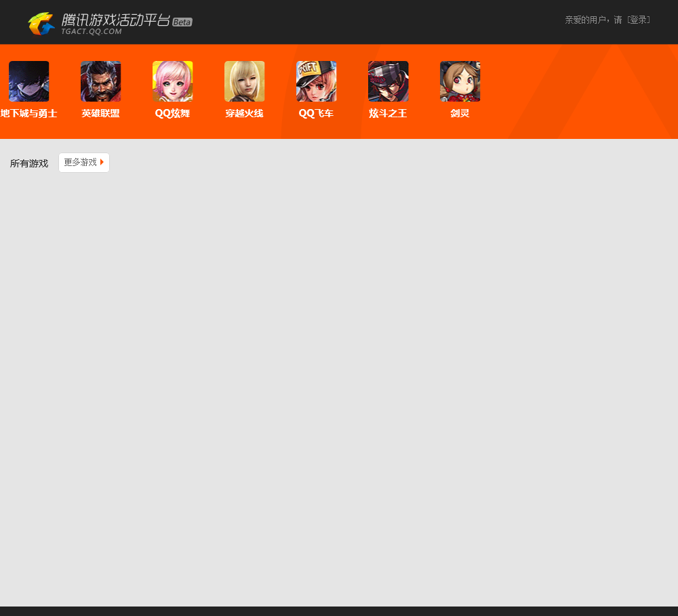Click the 英雄联盟 text label

(101, 113)
